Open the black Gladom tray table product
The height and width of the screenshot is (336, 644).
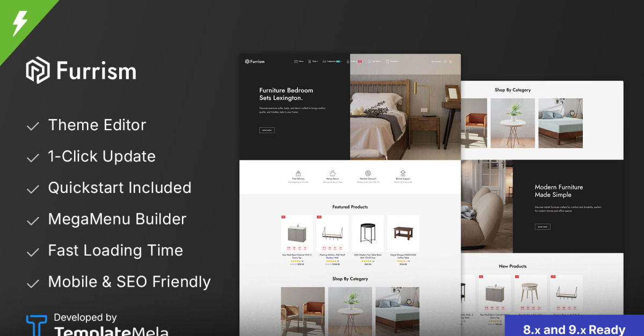[368, 234]
